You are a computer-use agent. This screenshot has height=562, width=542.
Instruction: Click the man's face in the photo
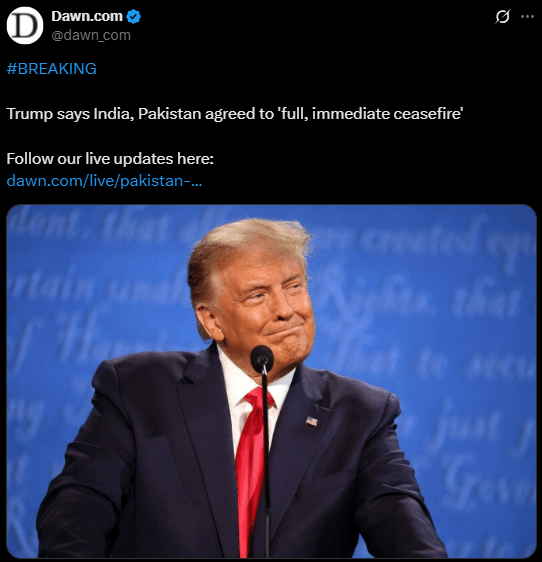point(267,310)
